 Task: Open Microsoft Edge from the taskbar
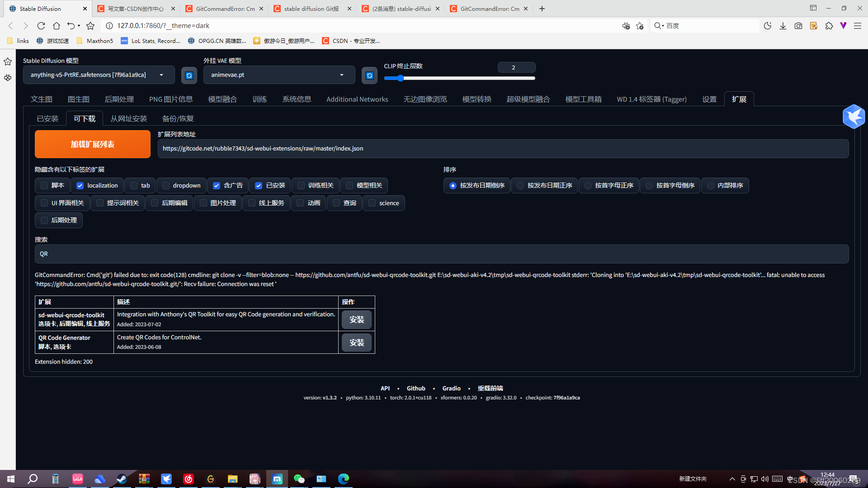pos(344,479)
